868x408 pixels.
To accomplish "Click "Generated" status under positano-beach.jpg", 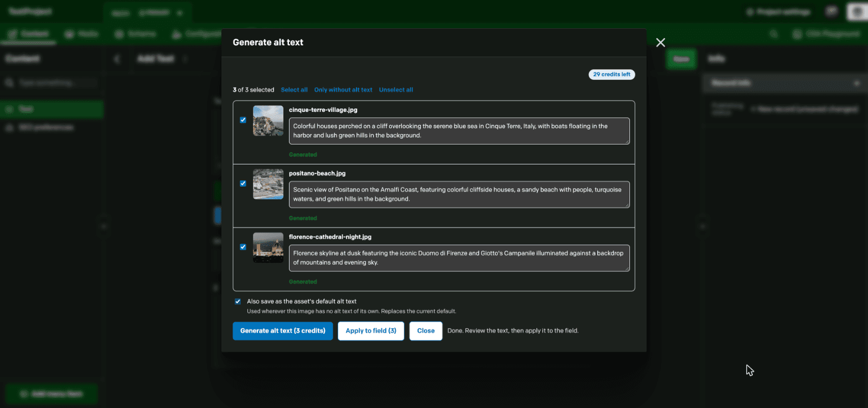I will [303, 218].
